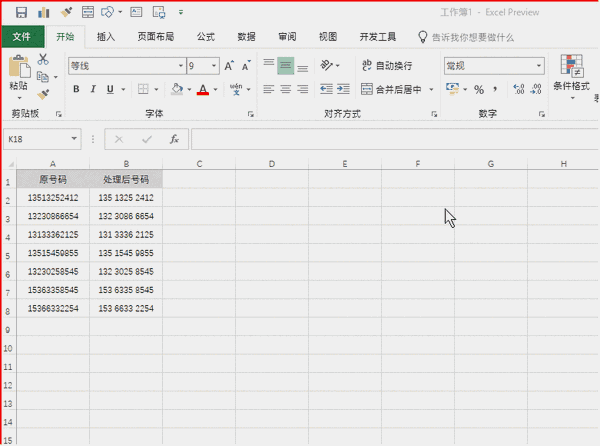
Task: Open the Customize Quick Access Toolbar arrow
Action: tap(181, 13)
